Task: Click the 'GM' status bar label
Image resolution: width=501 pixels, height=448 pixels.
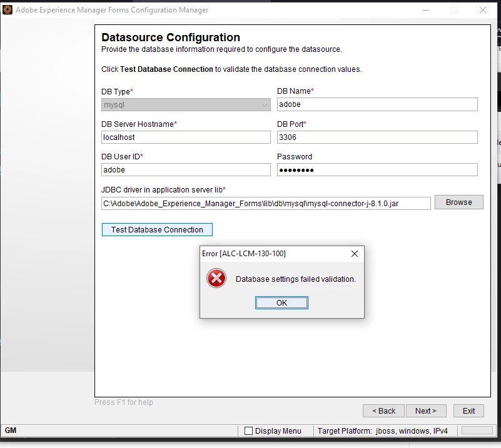Action: (11, 431)
